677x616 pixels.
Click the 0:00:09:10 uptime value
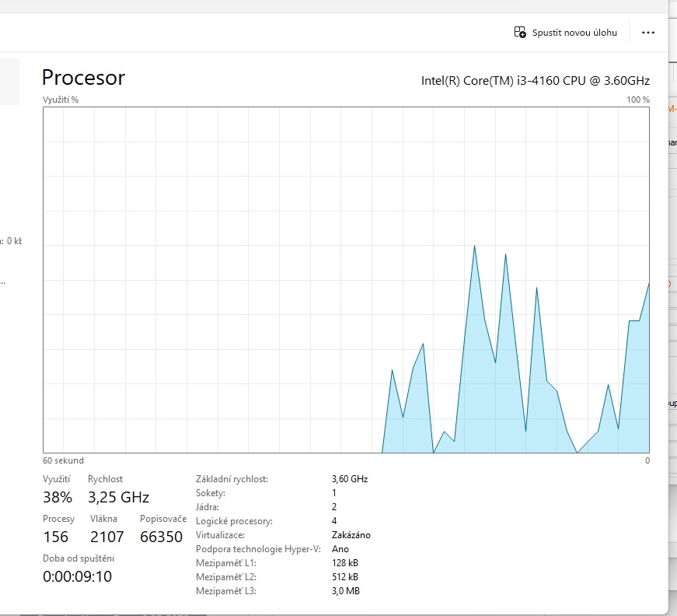click(x=77, y=576)
